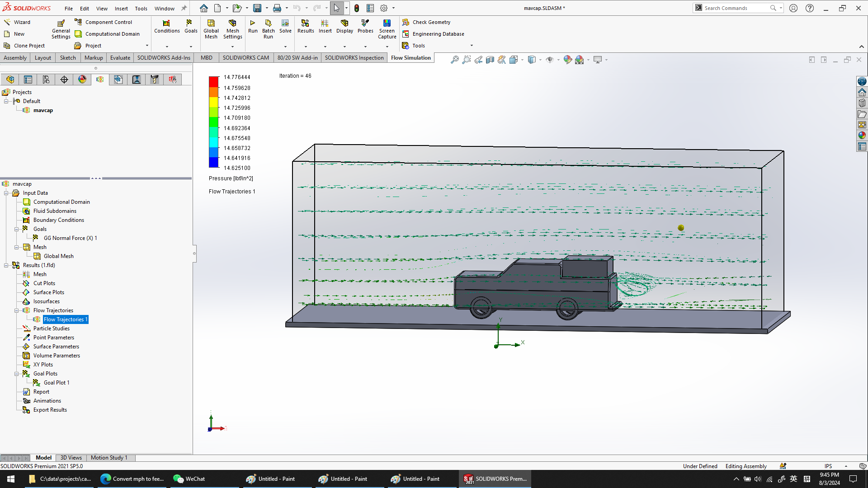Click the red swatch on pressure legend

pos(213,82)
